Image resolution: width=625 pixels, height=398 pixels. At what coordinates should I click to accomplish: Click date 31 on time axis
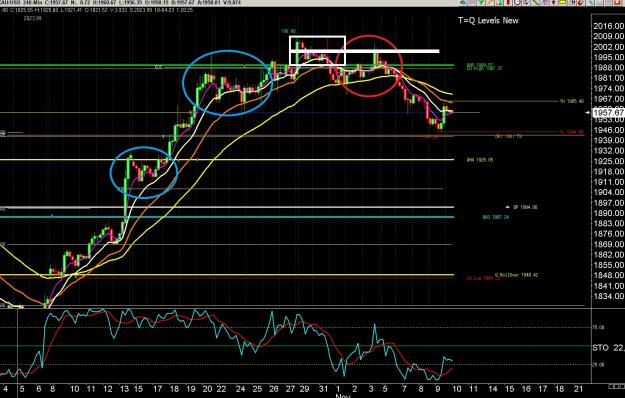click(323, 389)
